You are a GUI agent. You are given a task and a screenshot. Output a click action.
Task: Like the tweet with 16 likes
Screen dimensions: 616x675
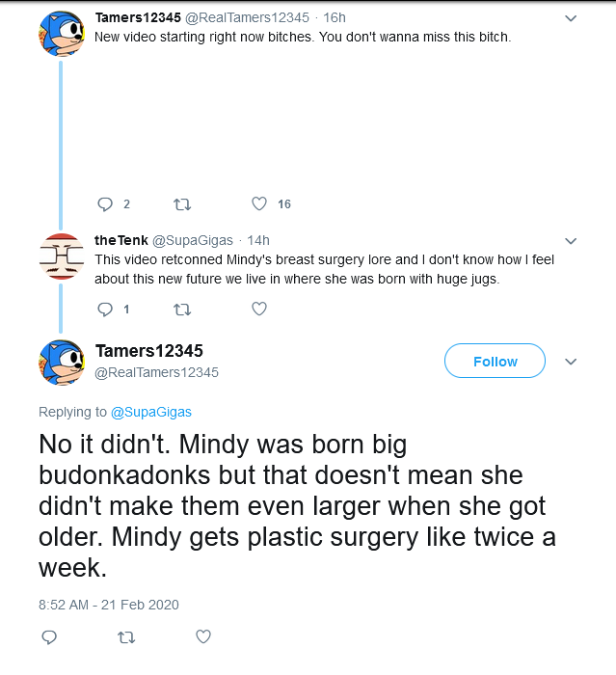click(x=258, y=203)
